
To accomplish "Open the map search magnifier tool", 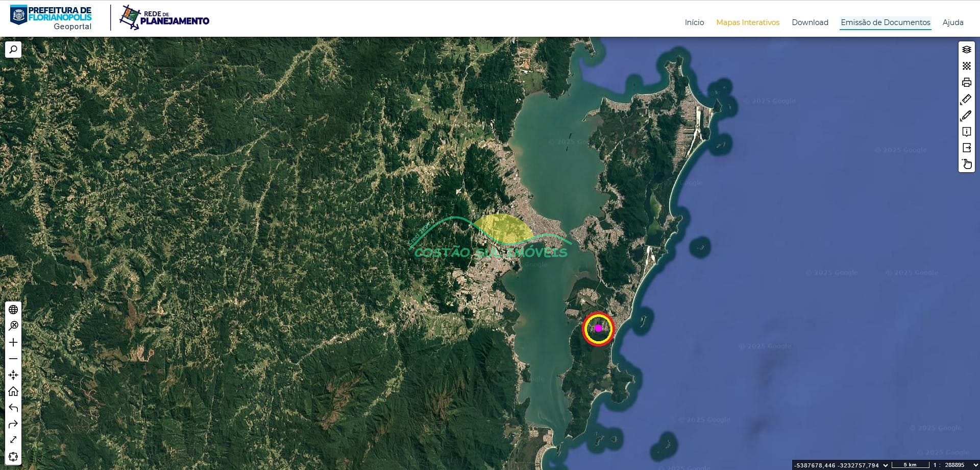I will coord(13,50).
